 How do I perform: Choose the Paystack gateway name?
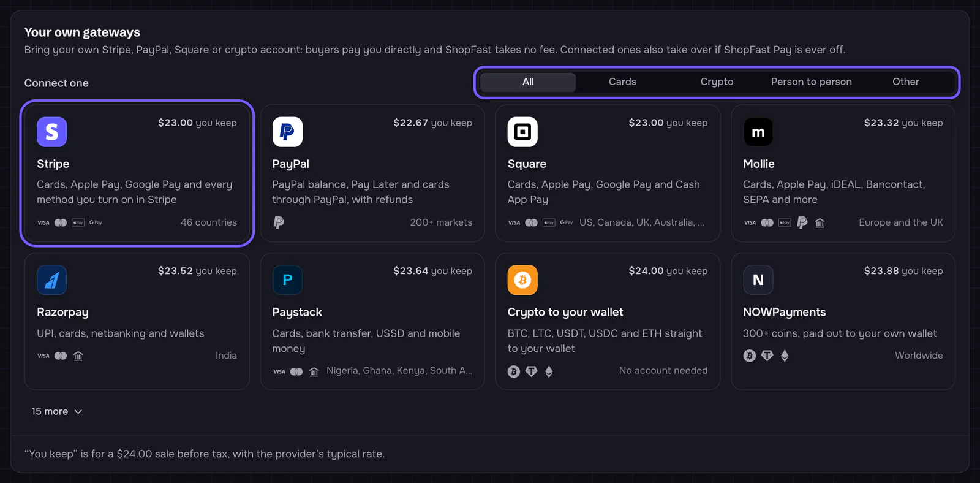pos(297,313)
